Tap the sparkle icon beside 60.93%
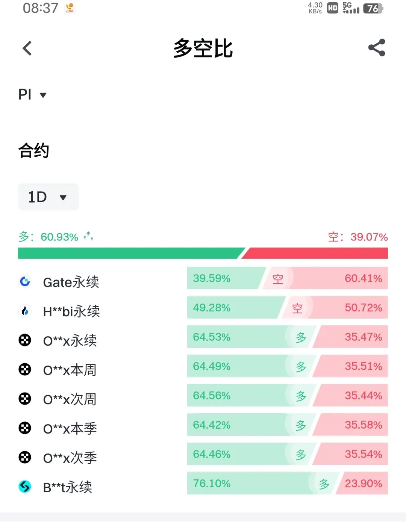The image size is (406, 532). [x=88, y=236]
